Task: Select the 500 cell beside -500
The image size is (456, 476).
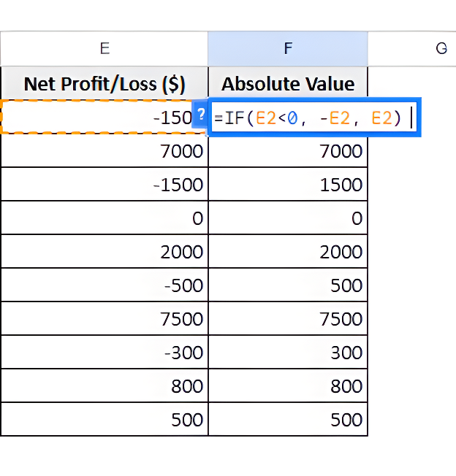Action: point(288,285)
